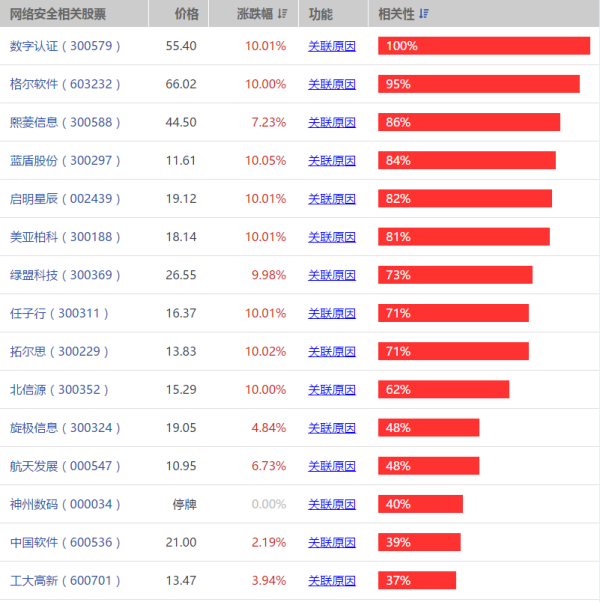Click the 2.19% change of 中国软件
Image resolution: width=600 pixels, height=602 pixels.
point(269,542)
